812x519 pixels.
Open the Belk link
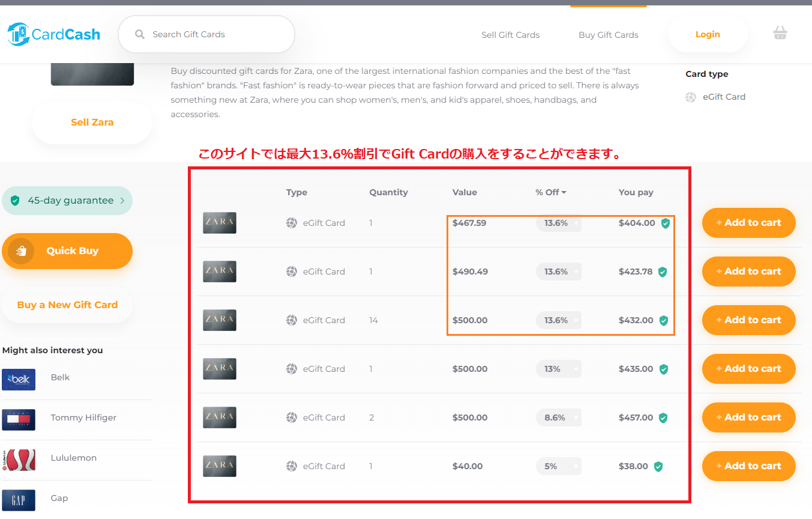(x=60, y=377)
